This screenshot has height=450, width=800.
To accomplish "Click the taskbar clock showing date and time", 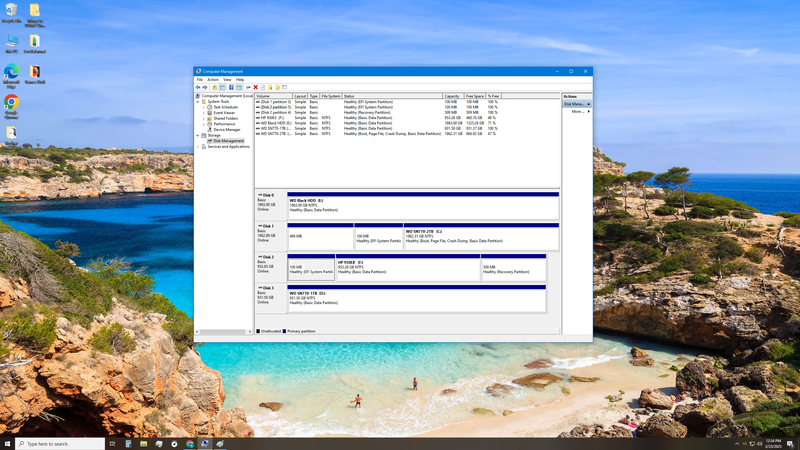I will coord(773,444).
